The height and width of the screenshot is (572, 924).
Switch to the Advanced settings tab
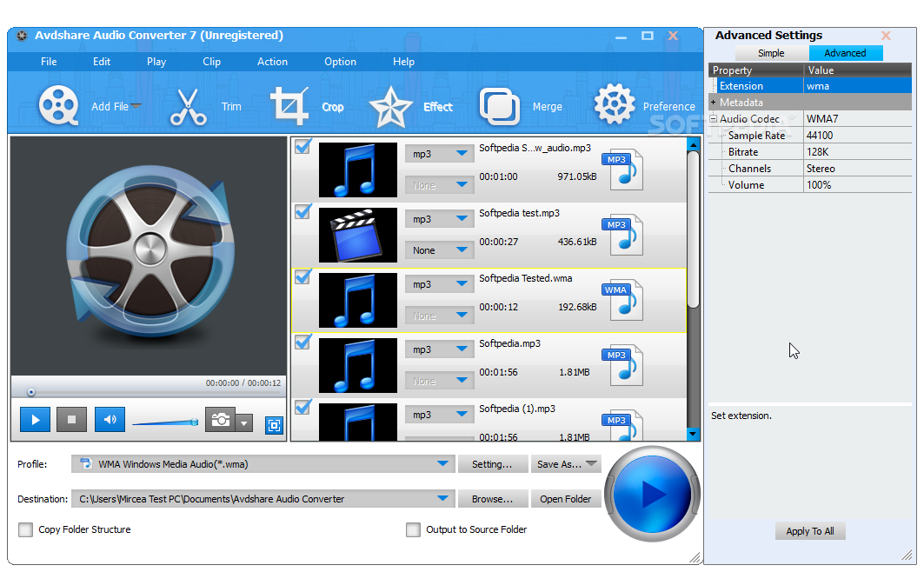845,53
